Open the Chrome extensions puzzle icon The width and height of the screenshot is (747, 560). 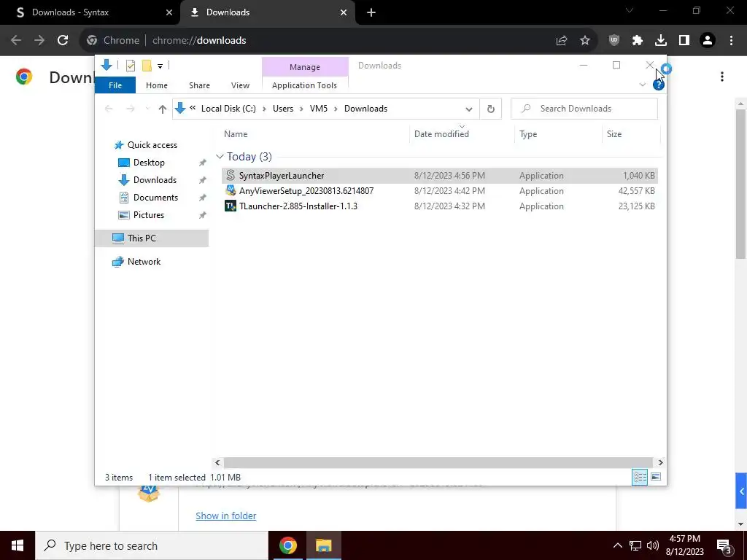638,41
